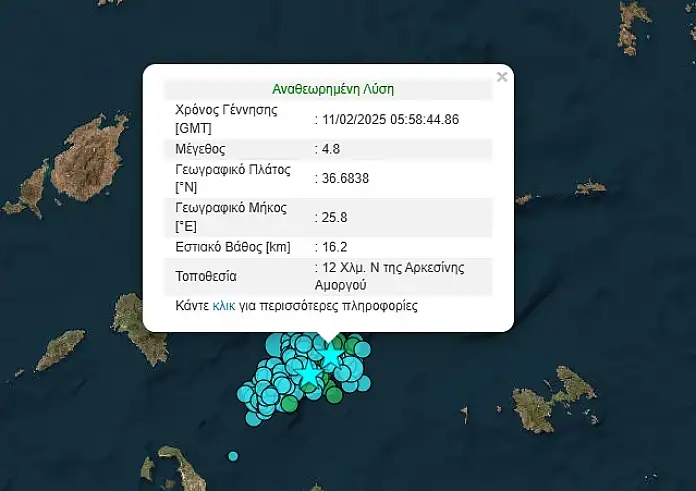The height and width of the screenshot is (491, 696).
Task: Close the earthquake info popup
Action: (502, 77)
